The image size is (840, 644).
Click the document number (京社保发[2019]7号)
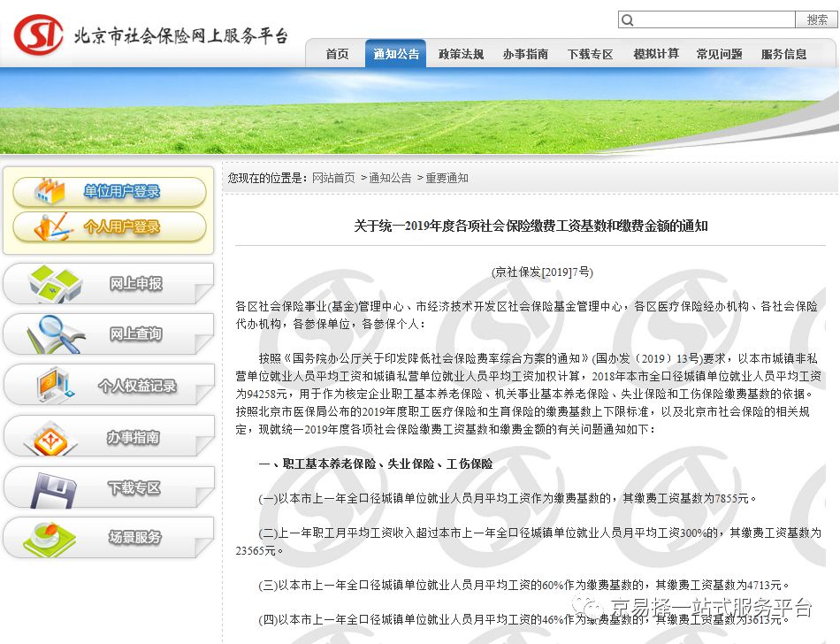tap(542, 272)
